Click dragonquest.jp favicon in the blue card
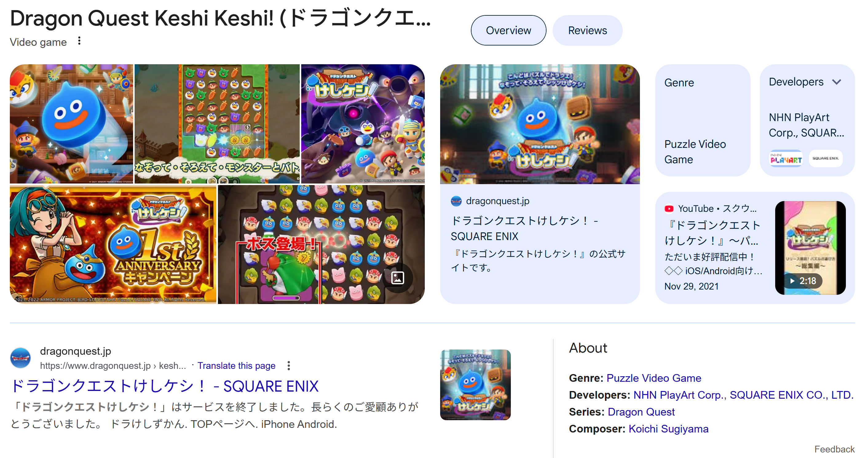Viewport: 868px width, 458px height. point(456,201)
